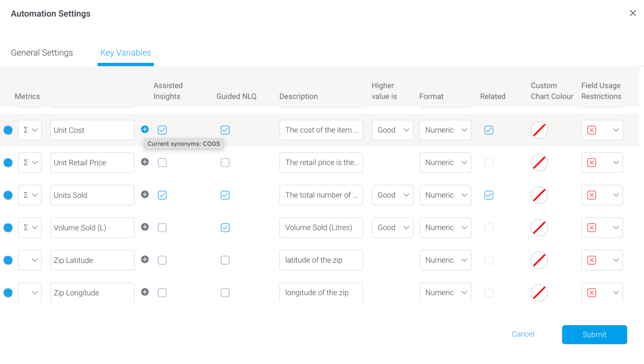The width and height of the screenshot is (644, 364).
Task: Click the Field Usage Restrictions column header
Action: pos(601,91)
